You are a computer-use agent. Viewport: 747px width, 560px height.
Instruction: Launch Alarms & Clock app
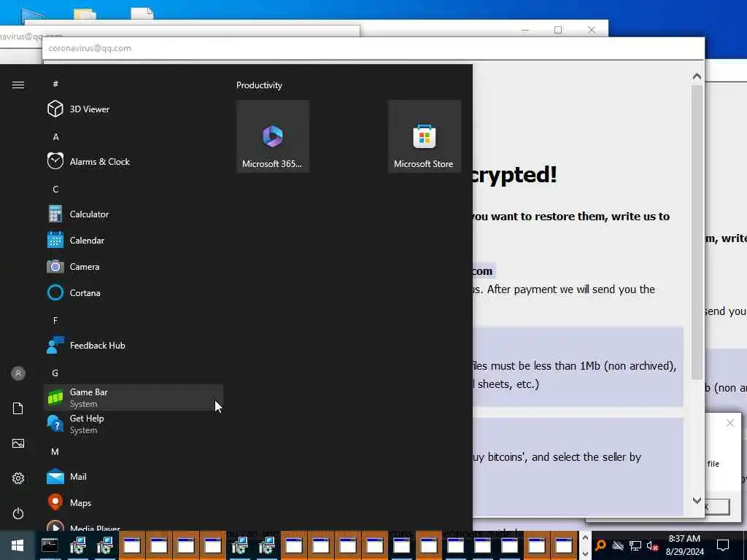click(x=133, y=161)
